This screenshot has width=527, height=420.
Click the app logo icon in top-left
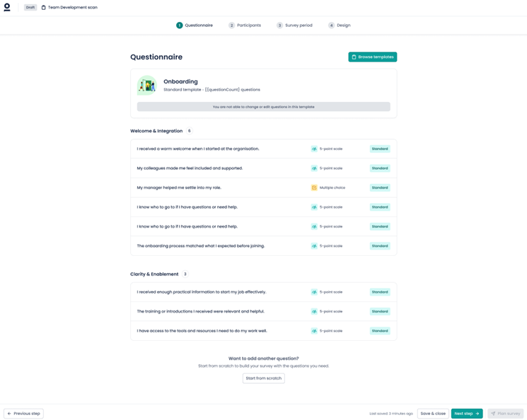point(7,7)
